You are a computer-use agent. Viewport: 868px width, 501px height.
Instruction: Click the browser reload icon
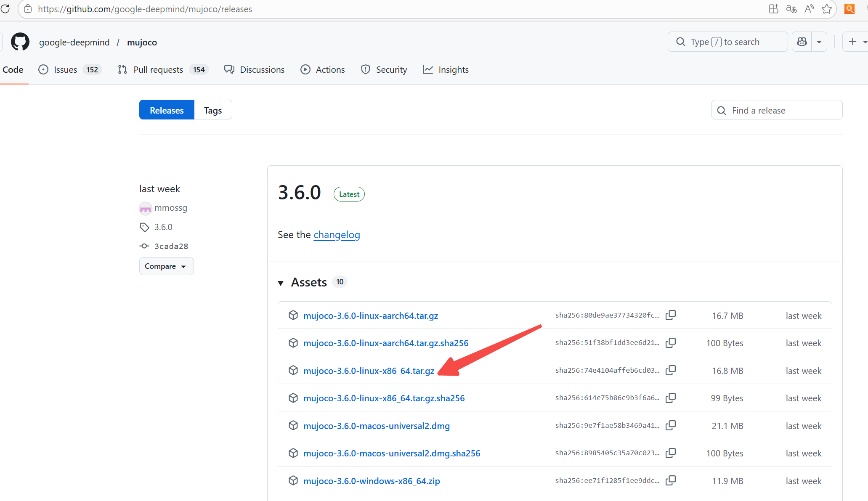coord(5,9)
